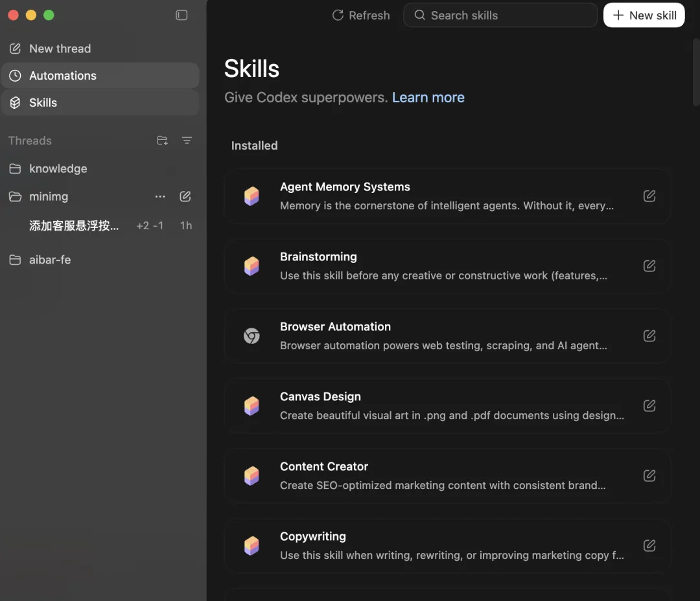Edit the Brainstorming skill

649,266
